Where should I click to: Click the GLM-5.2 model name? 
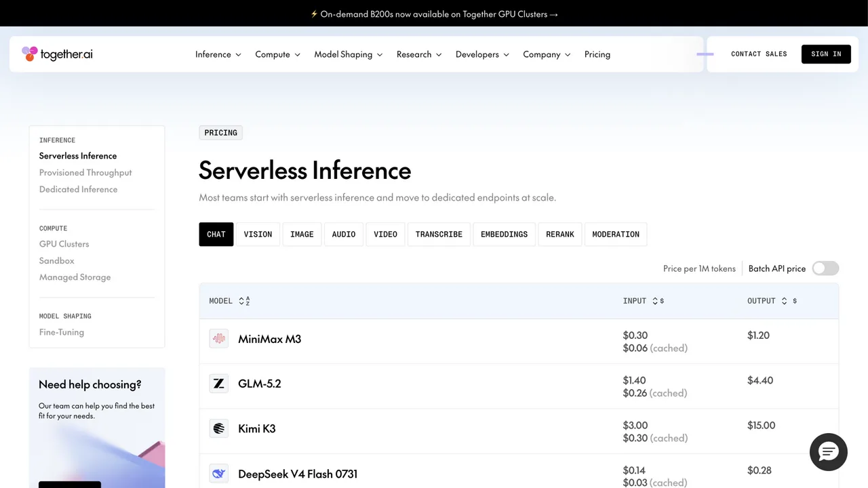pos(260,384)
